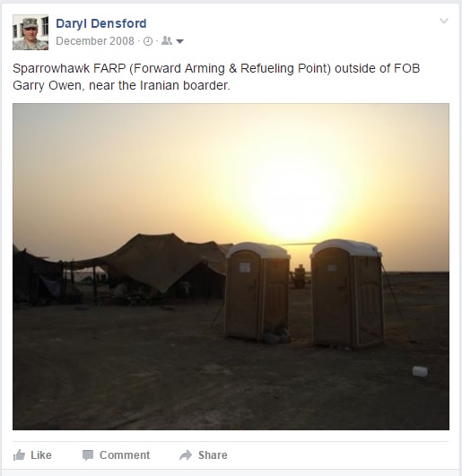Click the Comment text button
This screenshot has height=476, width=462.
[x=125, y=455]
